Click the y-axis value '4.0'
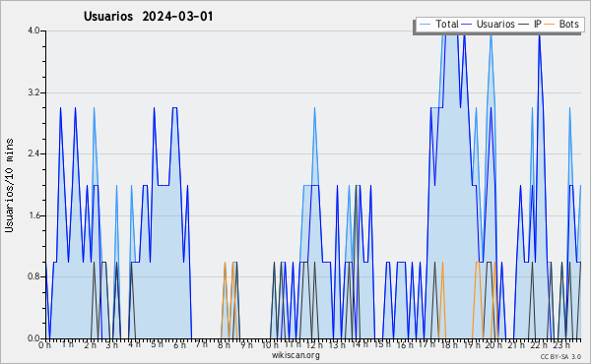This screenshot has height=364, width=591. 33,30
